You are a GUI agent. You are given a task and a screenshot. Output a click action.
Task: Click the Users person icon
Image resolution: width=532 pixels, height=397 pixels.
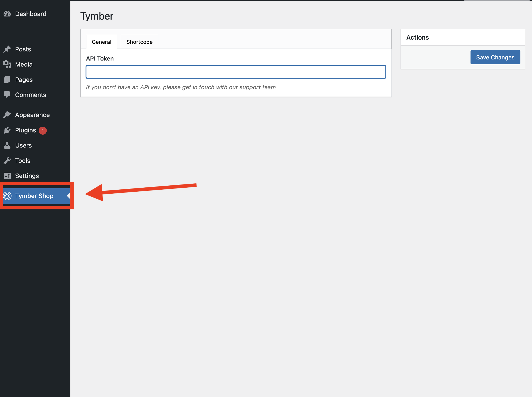click(7, 145)
